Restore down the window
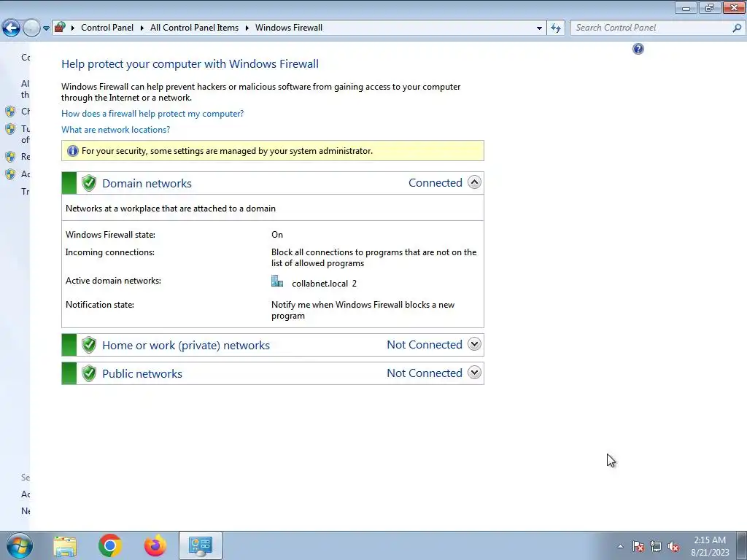This screenshot has height=560, width=747. [x=710, y=7]
